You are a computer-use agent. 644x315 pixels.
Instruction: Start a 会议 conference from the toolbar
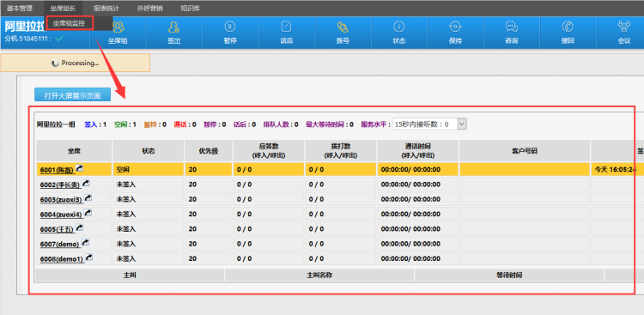click(x=624, y=27)
